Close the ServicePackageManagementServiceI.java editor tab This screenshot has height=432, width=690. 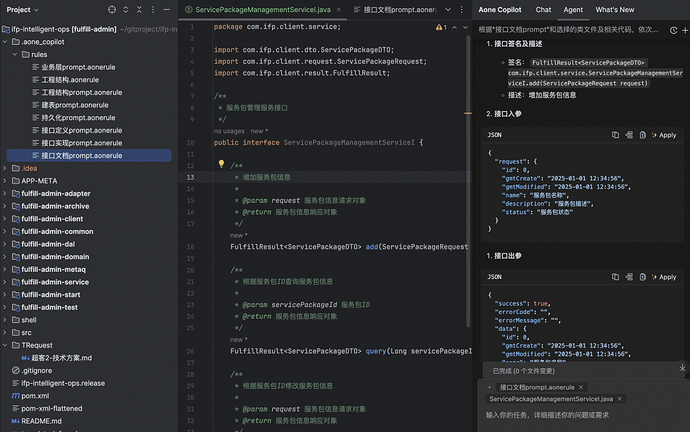tap(338, 9)
